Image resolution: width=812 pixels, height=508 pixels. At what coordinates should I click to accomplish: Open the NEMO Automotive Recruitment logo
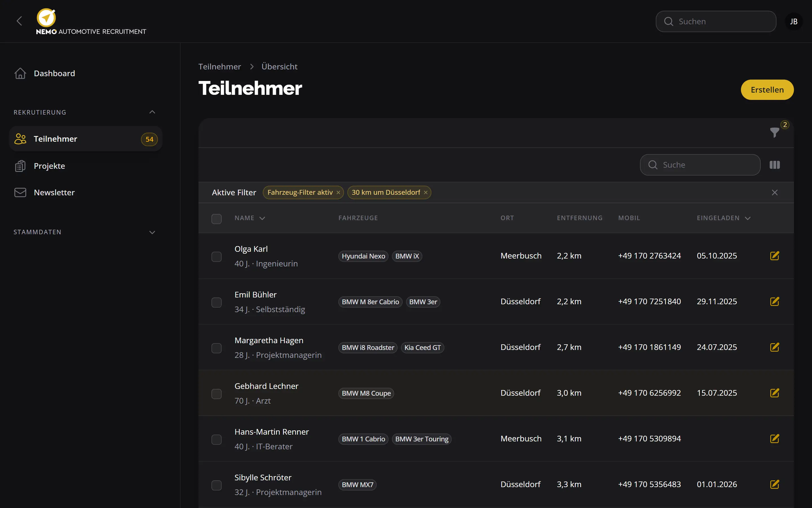pyautogui.click(x=91, y=21)
